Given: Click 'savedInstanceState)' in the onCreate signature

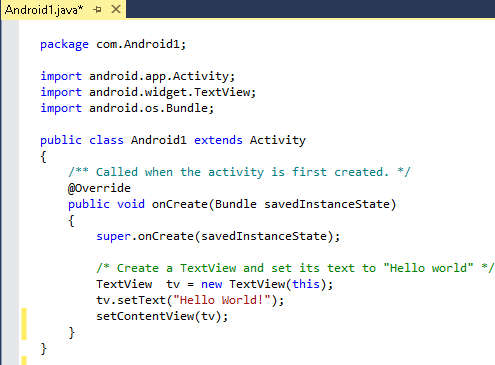Looking at the screenshot, I should tap(330, 204).
